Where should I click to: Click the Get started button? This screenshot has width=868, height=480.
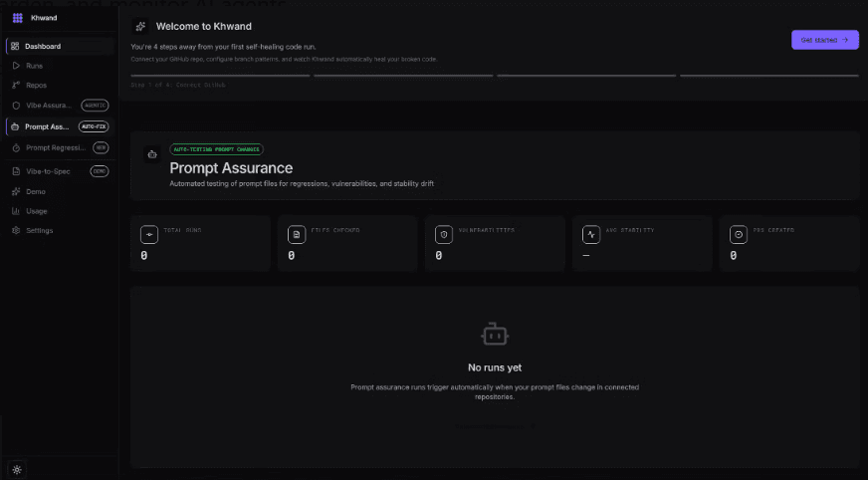click(x=825, y=40)
